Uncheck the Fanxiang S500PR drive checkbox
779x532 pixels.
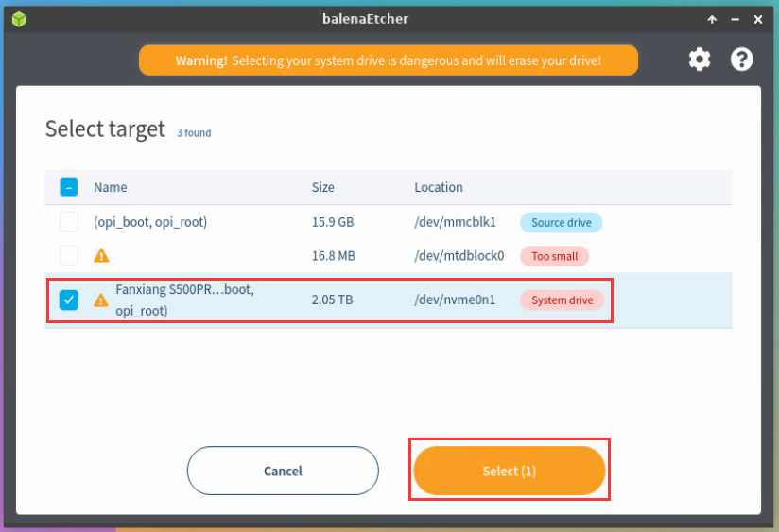point(69,300)
